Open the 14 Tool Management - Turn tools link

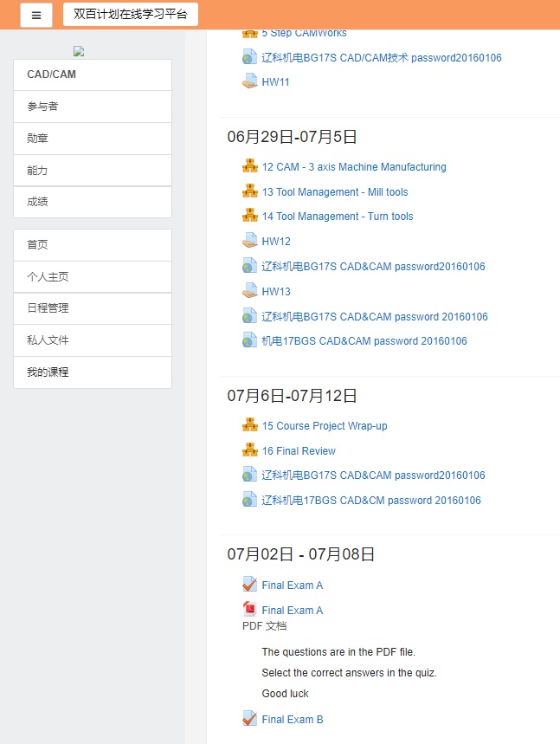click(x=338, y=217)
